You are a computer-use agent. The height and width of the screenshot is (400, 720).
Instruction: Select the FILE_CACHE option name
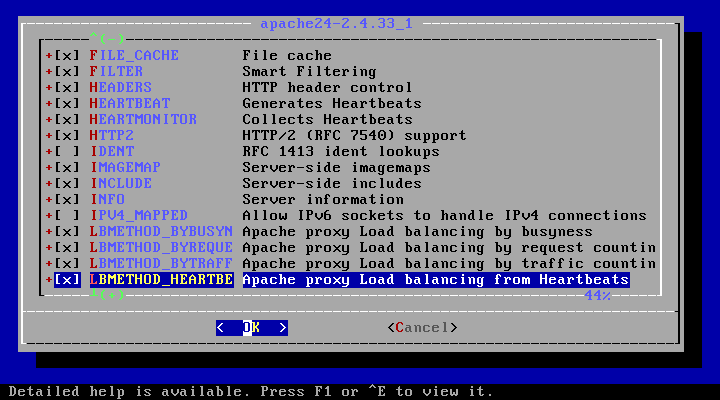point(134,56)
